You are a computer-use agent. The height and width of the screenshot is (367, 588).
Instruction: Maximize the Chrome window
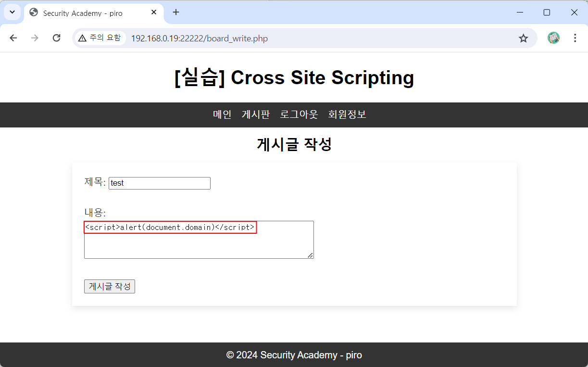tap(547, 13)
